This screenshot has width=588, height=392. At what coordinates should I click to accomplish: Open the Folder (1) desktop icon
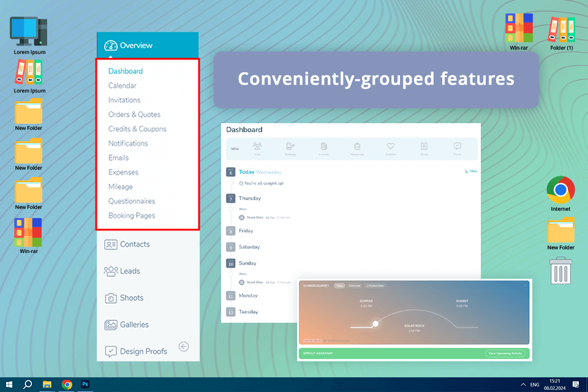coord(562,34)
